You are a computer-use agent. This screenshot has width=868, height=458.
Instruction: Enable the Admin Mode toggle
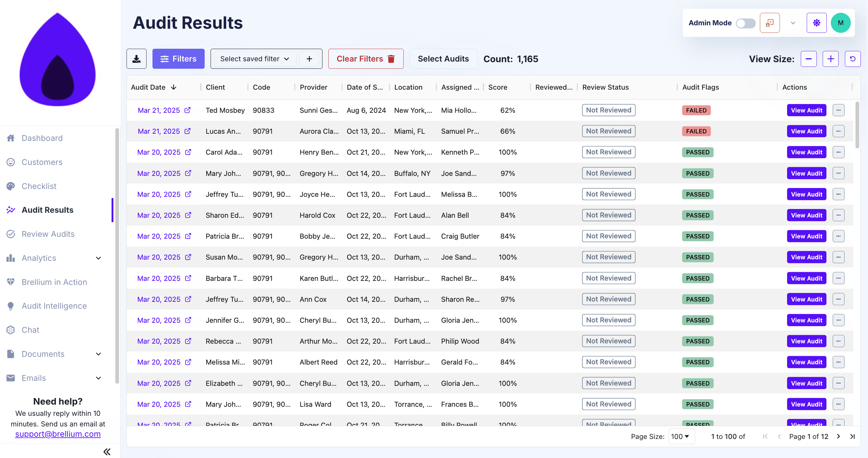(x=746, y=23)
